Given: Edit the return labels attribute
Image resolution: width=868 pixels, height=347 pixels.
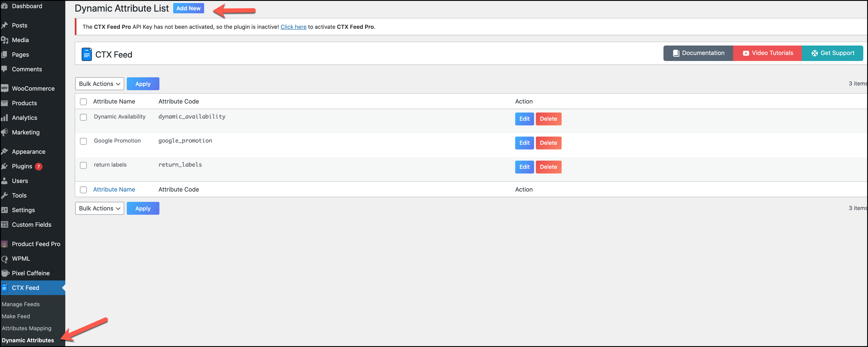Looking at the screenshot, I should pos(524,167).
